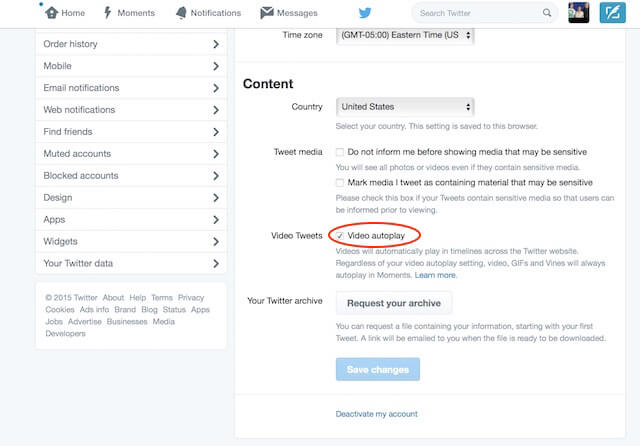Open the profile avatar menu

point(578,12)
